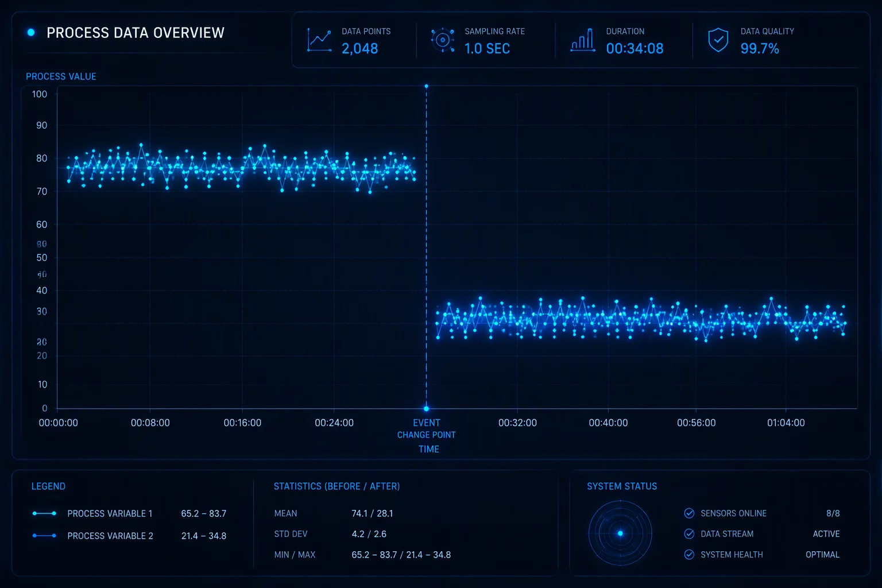Screen dimensions: 882x588
Task: Select the Sampling Rate target icon
Action: (x=442, y=40)
